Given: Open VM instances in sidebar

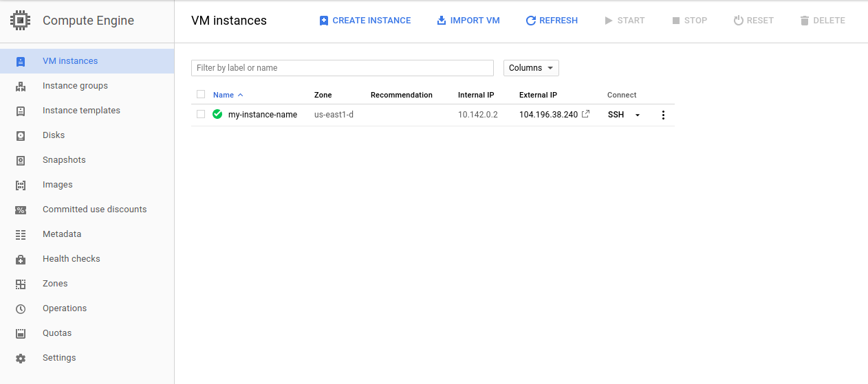Looking at the screenshot, I should 87,61.
